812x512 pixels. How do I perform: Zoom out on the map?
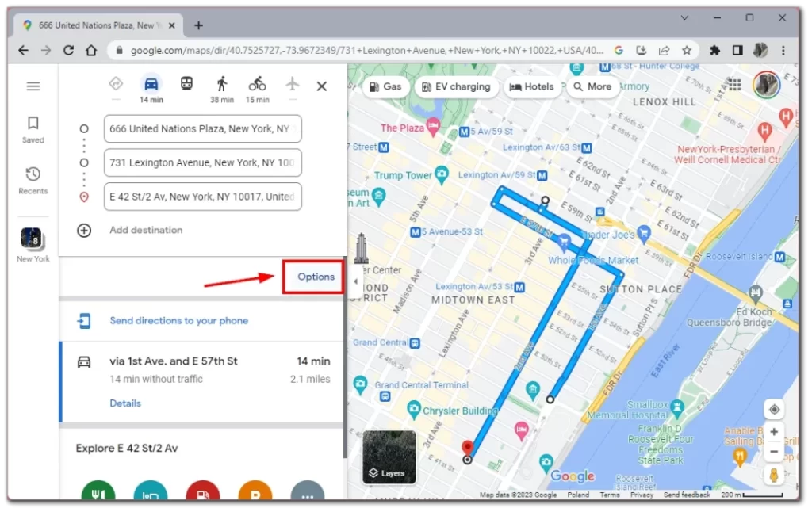pos(774,452)
